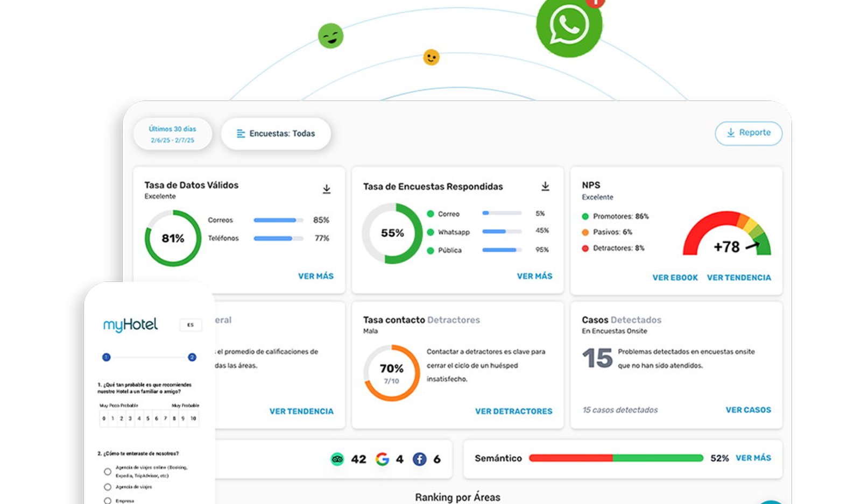Click the Pública 95% progress bar
The height and width of the screenshot is (504, 861).
pos(502,250)
